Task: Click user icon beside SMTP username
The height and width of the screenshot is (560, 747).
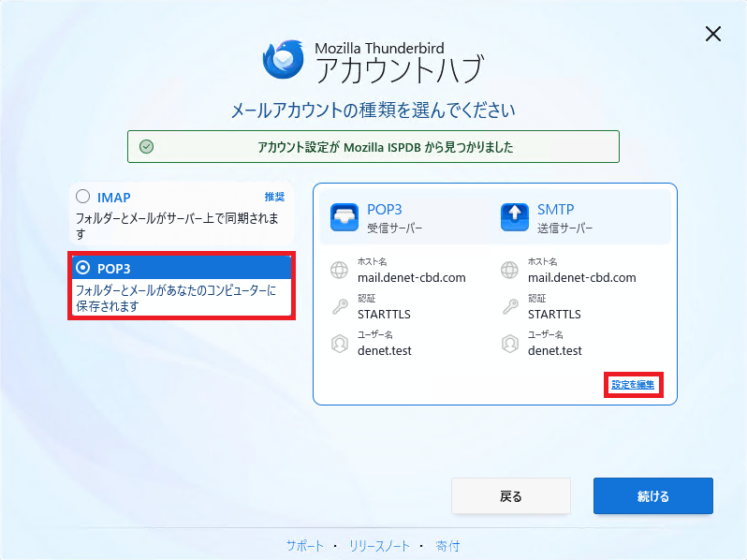Action: (510, 344)
